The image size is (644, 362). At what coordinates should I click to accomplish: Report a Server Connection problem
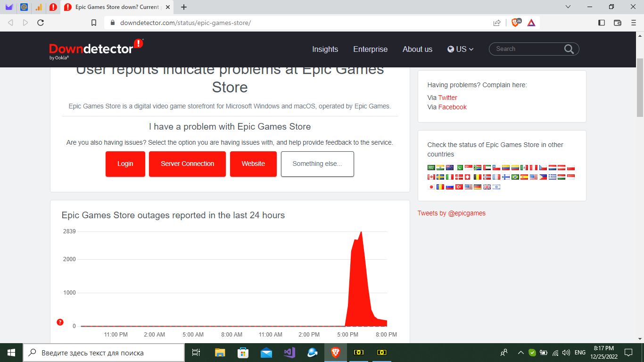pos(188,164)
